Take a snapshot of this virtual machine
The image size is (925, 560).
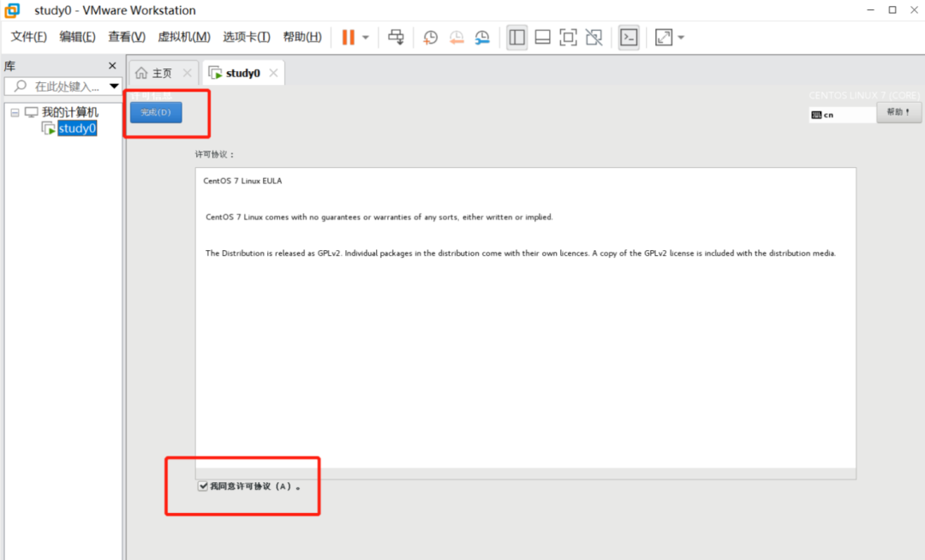(x=431, y=37)
